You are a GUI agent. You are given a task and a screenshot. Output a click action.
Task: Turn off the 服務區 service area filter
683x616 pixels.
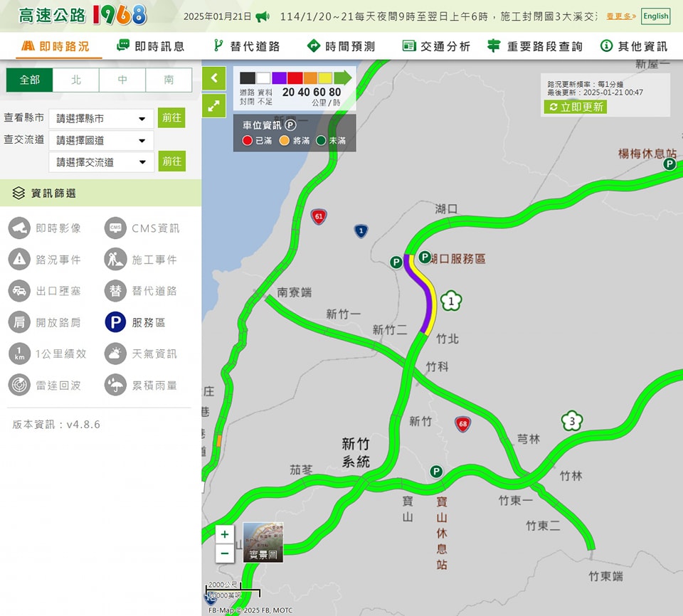[x=115, y=322]
